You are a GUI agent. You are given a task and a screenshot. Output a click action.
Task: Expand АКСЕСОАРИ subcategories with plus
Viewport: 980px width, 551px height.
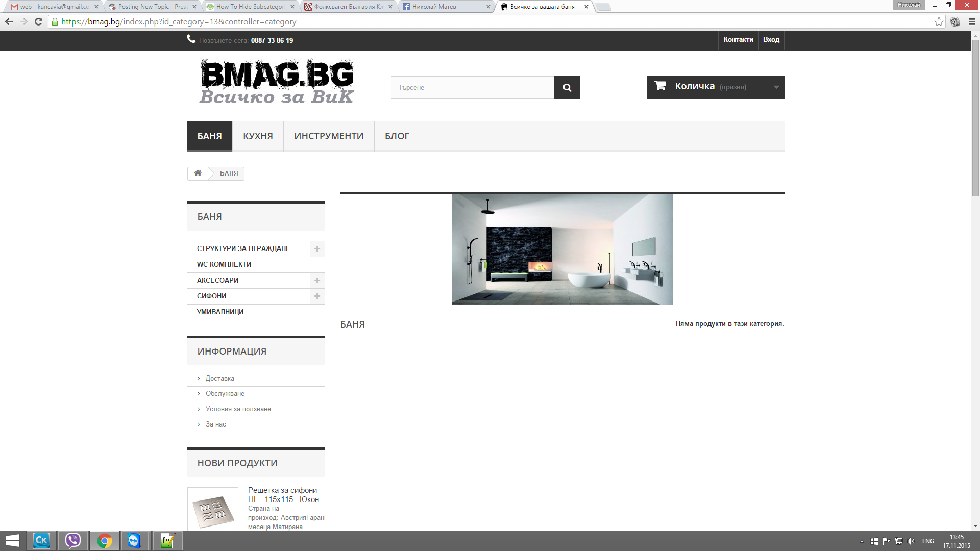[317, 281]
